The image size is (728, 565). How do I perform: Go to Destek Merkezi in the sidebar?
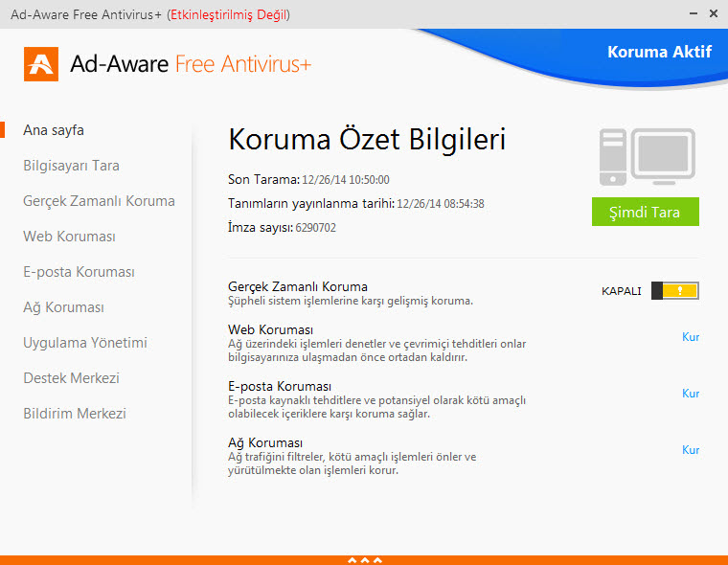[x=71, y=378]
